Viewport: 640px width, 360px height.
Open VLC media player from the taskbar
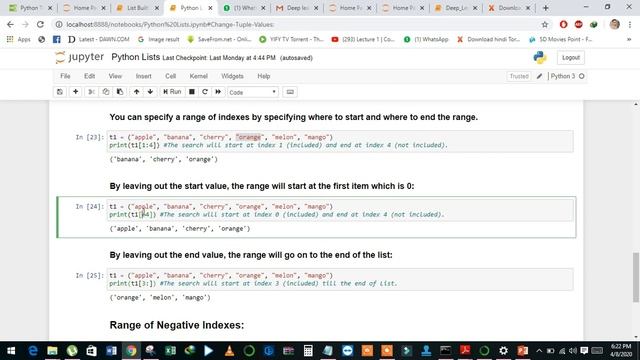tap(229, 351)
